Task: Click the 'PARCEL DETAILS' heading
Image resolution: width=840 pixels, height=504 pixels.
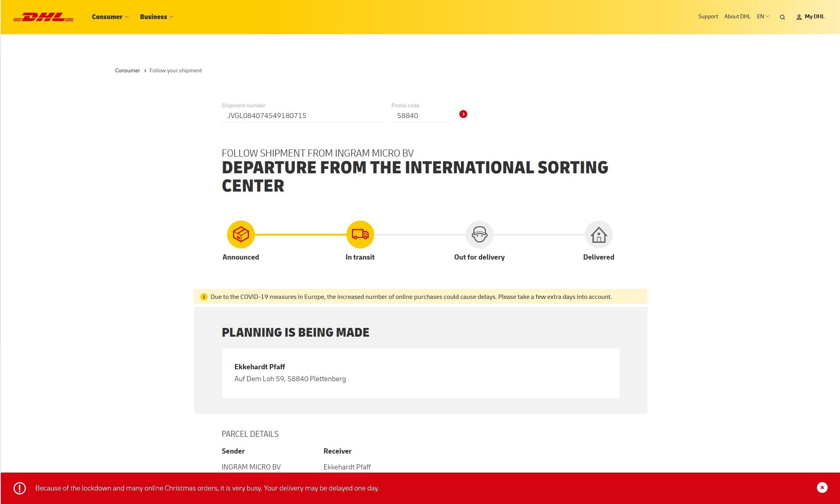Action: [x=250, y=434]
